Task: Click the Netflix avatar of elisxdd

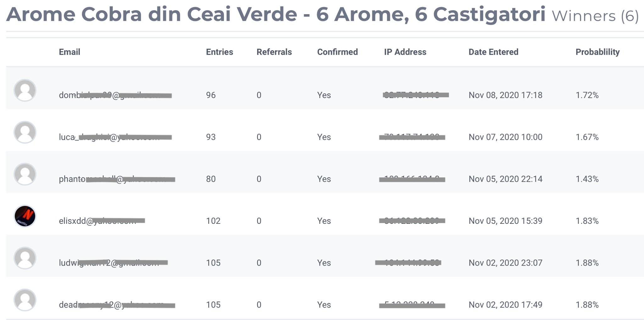Action: tap(25, 216)
